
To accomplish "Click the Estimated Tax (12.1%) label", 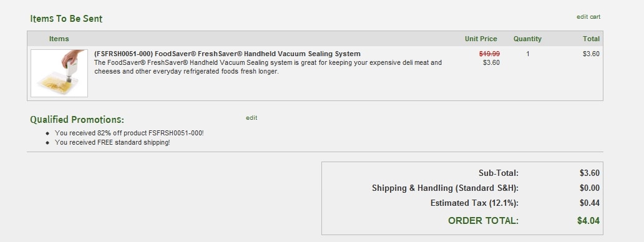I will coord(474,203).
